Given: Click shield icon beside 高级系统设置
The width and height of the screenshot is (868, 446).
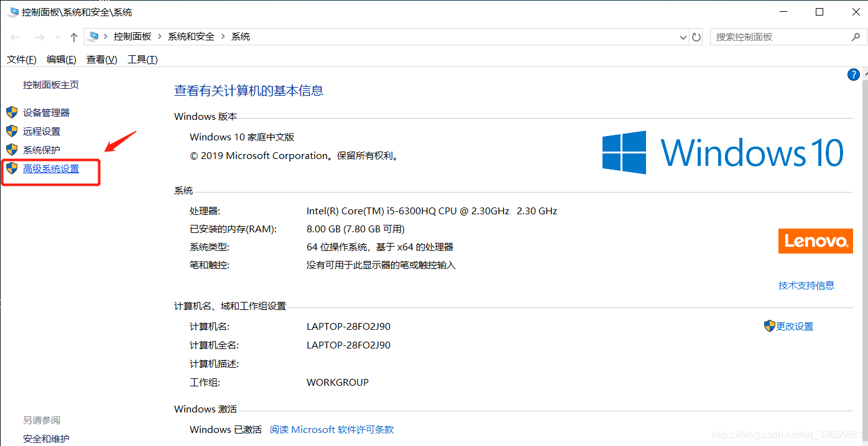Looking at the screenshot, I should point(12,168).
